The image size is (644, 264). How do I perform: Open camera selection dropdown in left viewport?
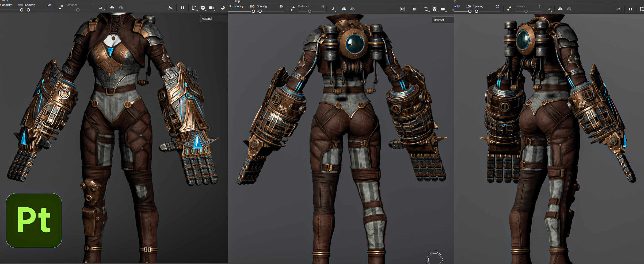[212, 8]
